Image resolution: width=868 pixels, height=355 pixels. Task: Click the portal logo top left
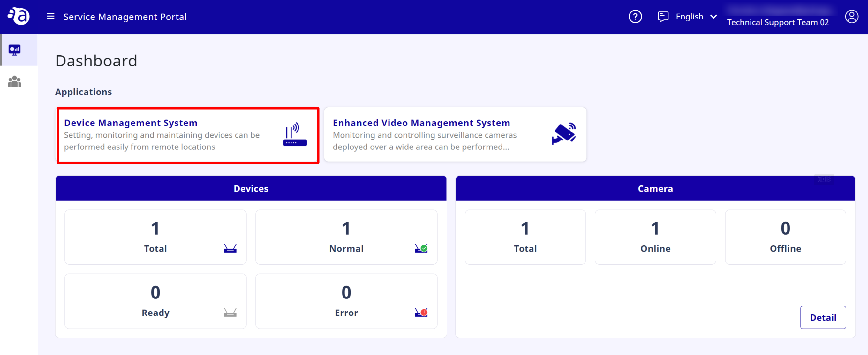(x=19, y=16)
